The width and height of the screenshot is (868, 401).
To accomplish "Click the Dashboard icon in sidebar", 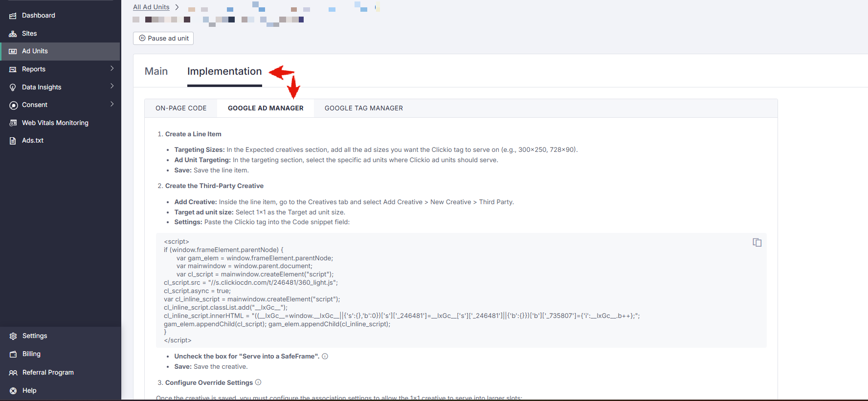I will [13, 16].
